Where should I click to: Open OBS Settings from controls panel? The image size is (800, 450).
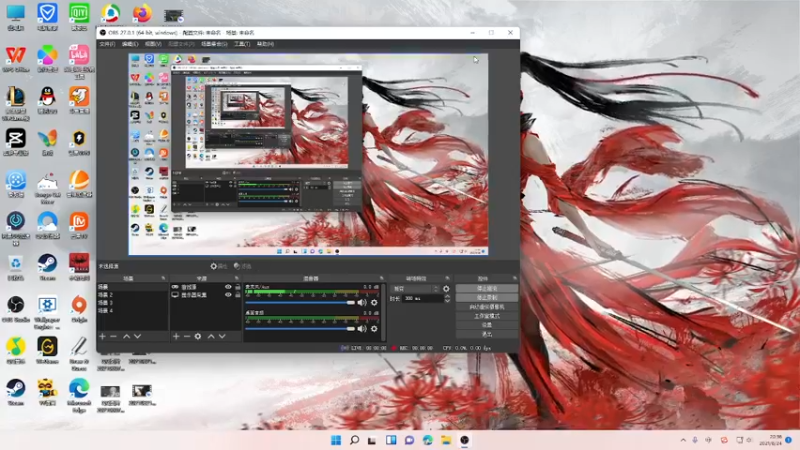click(x=487, y=325)
